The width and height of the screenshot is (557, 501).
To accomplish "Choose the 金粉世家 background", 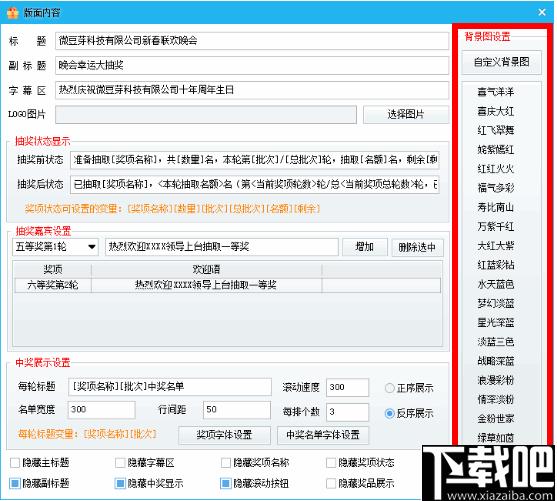I will point(496,419).
